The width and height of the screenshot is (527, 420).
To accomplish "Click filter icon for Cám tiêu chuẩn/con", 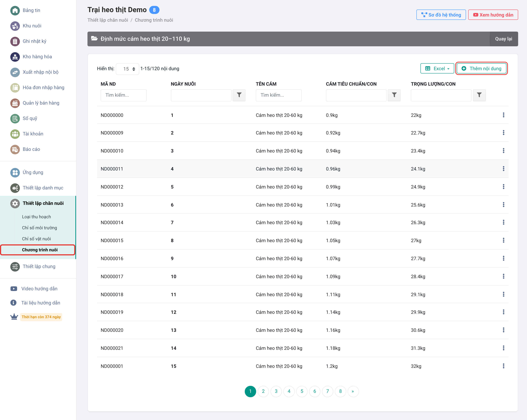I will pos(394,95).
